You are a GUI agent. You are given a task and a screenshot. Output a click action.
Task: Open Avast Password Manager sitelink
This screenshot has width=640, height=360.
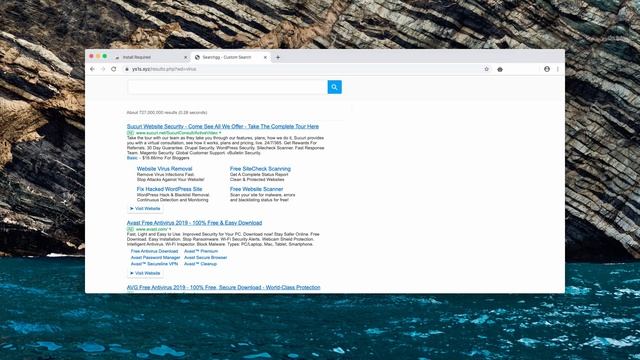[x=155, y=258]
